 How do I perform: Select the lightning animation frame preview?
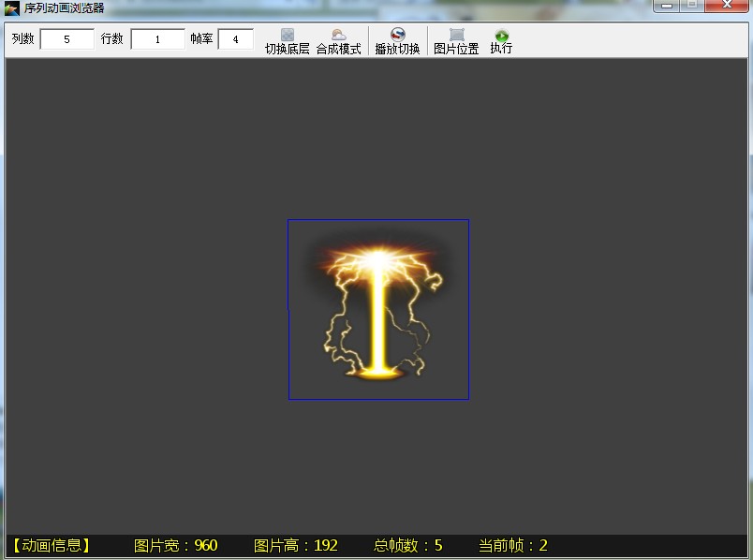[x=378, y=309]
